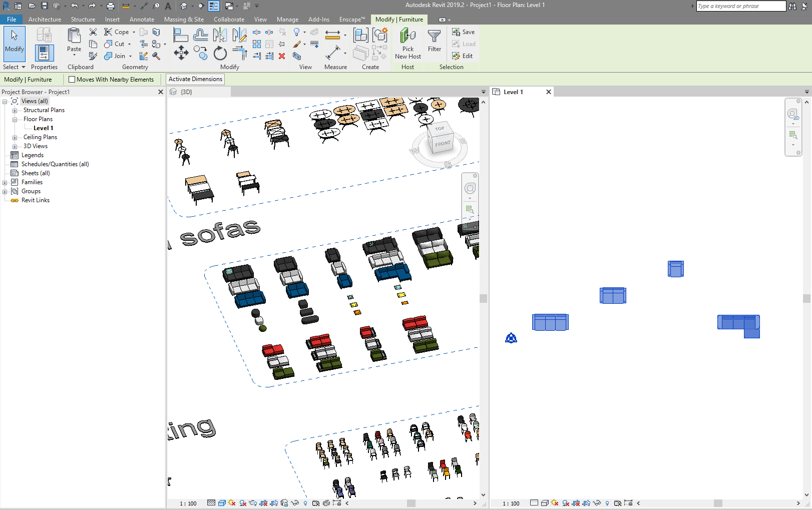Open Level 1 in Project Browser
Viewport: 812px width, 510px height.
click(x=43, y=128)
